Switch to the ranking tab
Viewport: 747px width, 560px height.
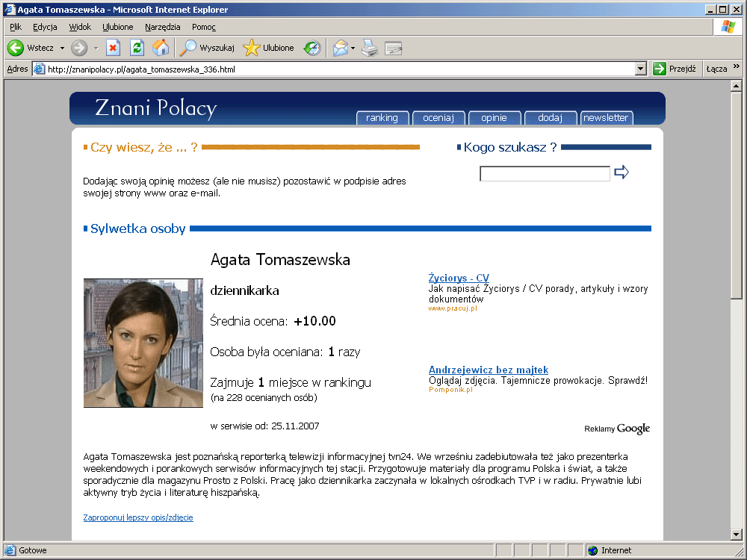click(x=382, y=118)
